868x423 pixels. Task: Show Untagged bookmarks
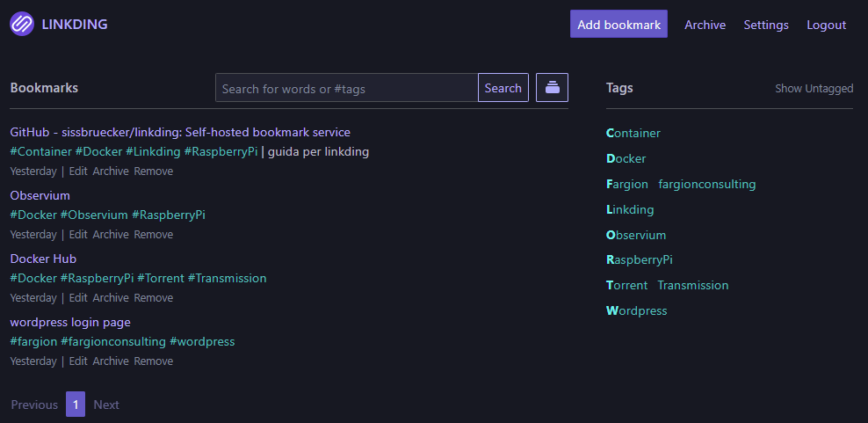pyautogui.click(x=814, y=88)
